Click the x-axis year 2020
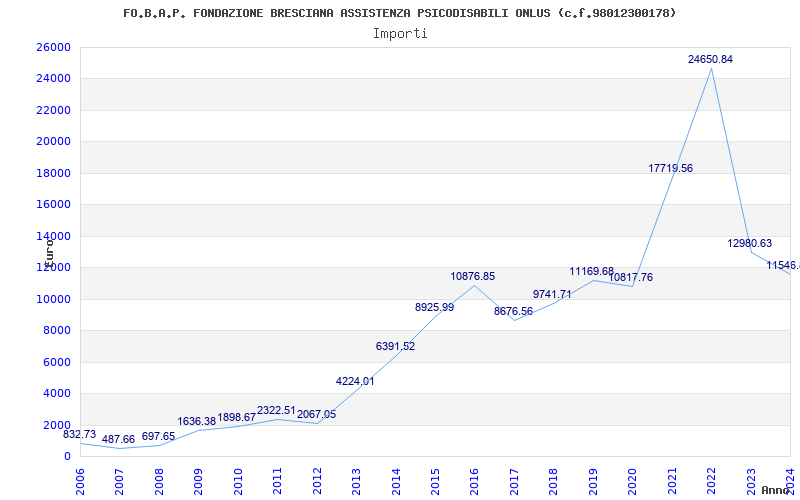The image size is (800, 500). (633, 480)
